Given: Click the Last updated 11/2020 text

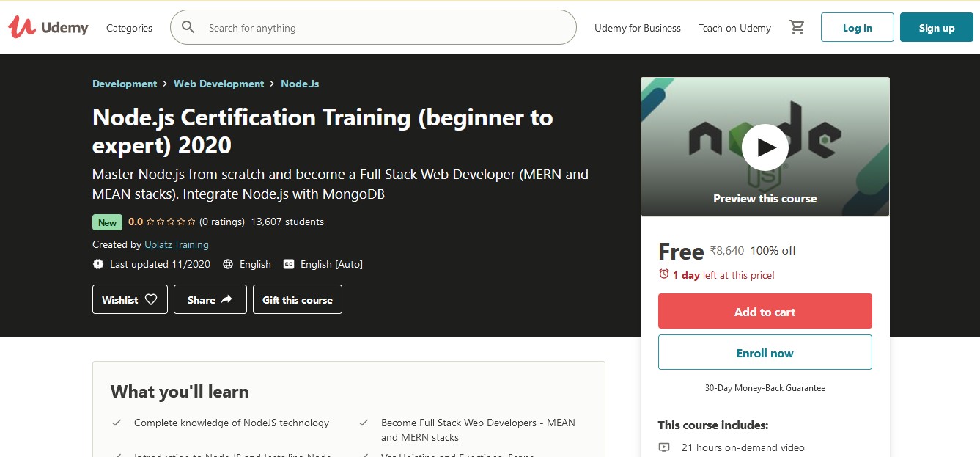Looking at the screenshot, I should 160,264.
